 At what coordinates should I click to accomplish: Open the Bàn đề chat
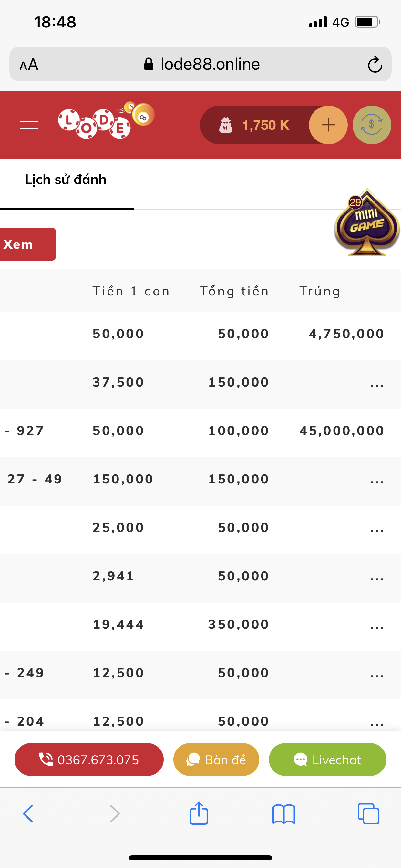[x=216, y=759]
